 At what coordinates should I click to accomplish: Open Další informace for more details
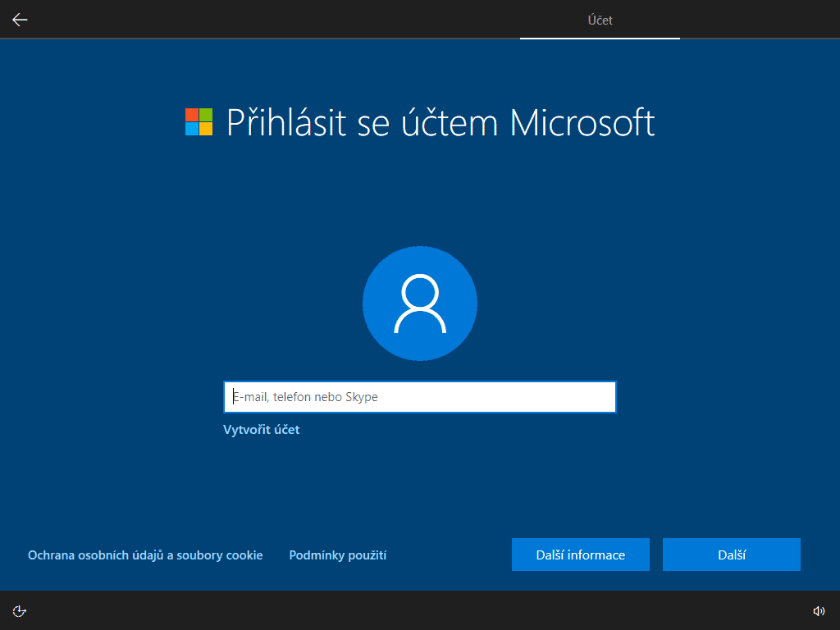[580, 555]
